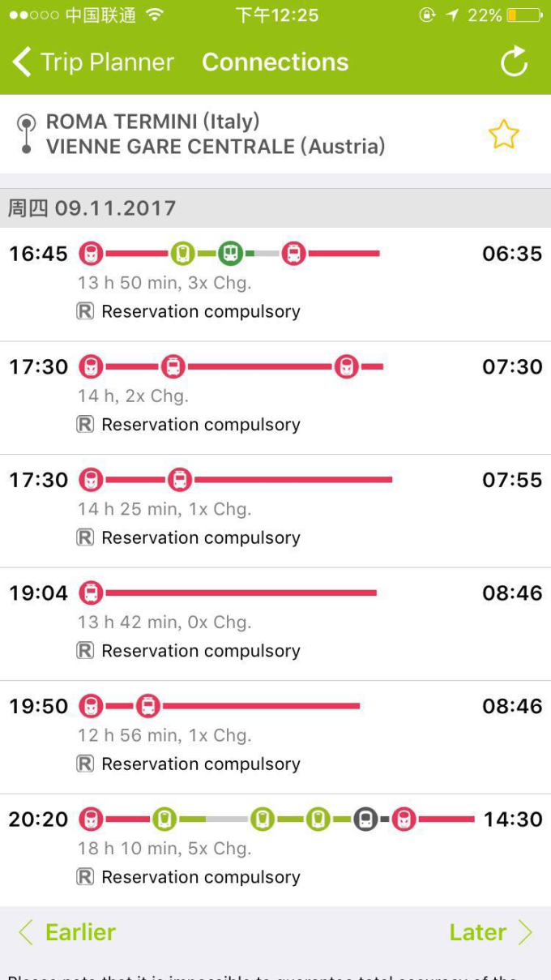Tap the first red train icon at 19:50

(x=92, y=706)
